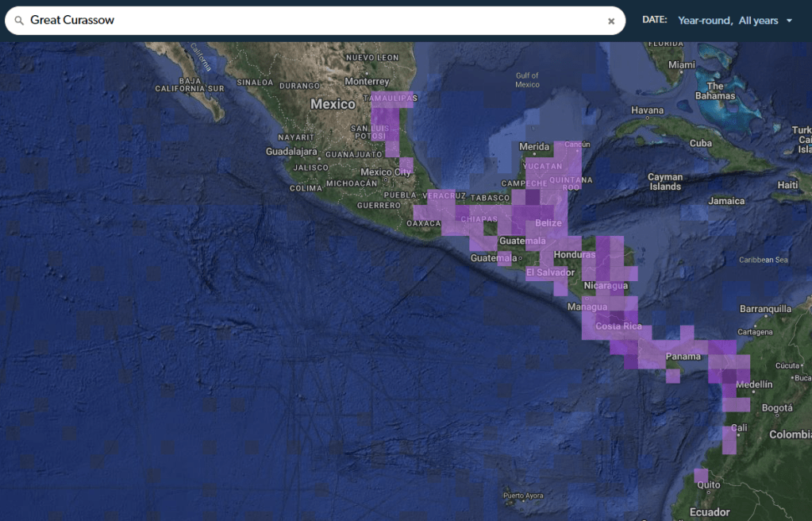Click the Medellín label on the map
This screenshot has height=521, width=812.
pos(754,384)
